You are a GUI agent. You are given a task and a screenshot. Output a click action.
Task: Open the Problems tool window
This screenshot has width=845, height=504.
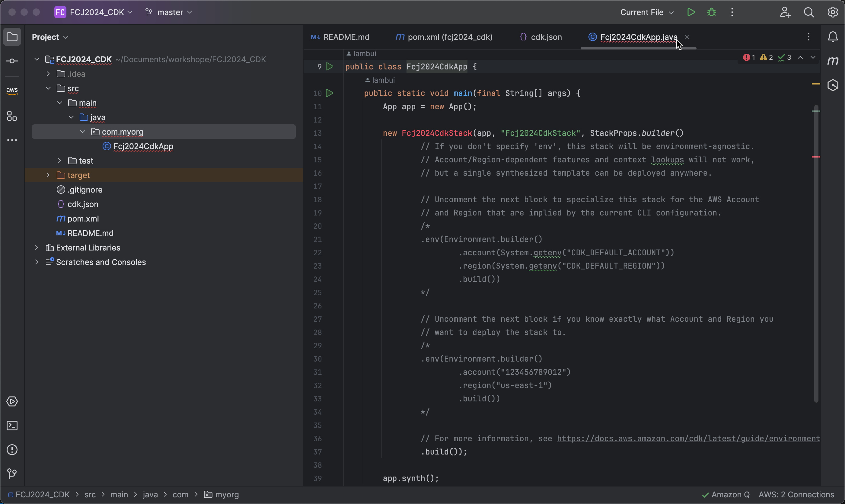point(12,450)
